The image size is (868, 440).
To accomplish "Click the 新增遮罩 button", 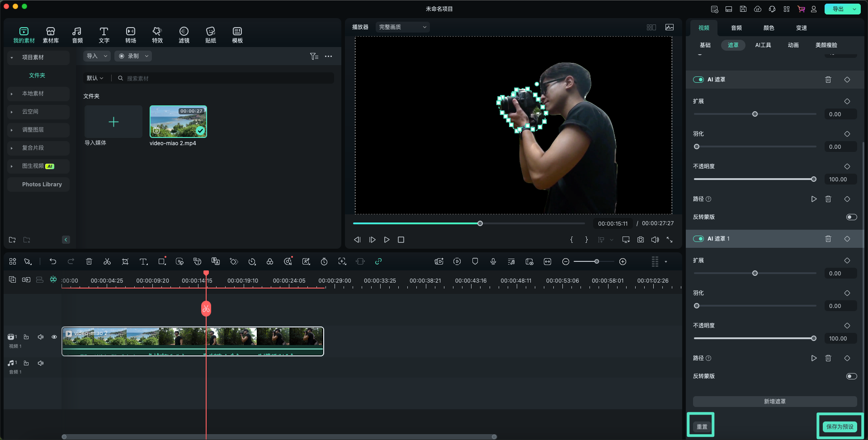I will (774, 402).
